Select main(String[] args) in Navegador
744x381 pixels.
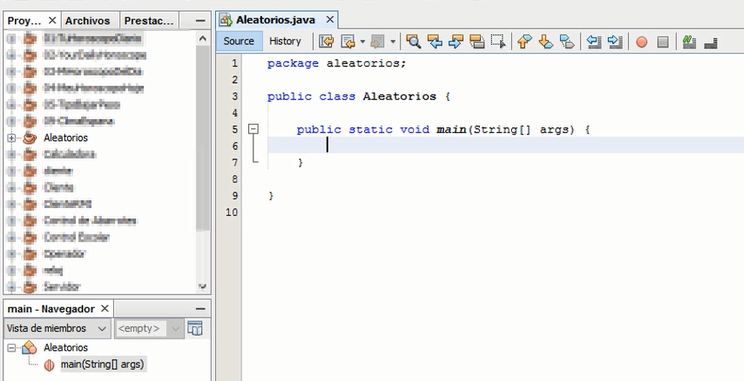tap(102, 365)
